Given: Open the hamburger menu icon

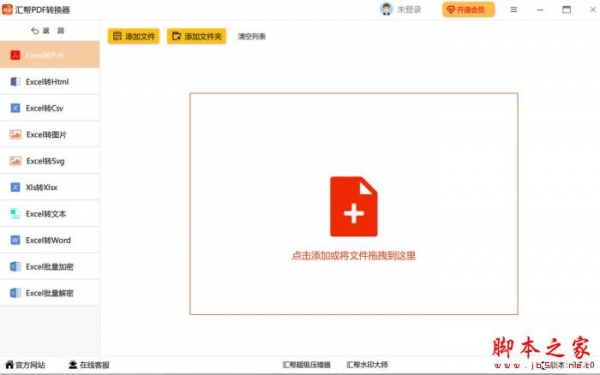Looking at the screenshot, I should (x=514, y=10).
